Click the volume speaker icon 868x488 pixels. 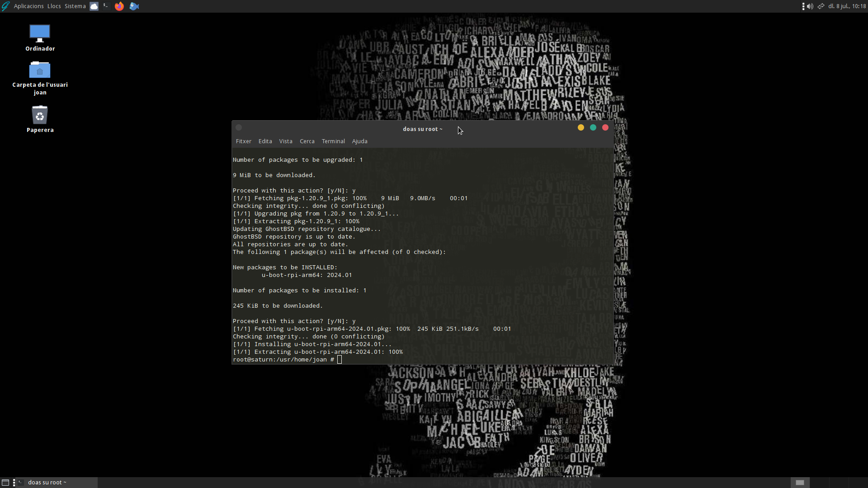coord(810,6)
